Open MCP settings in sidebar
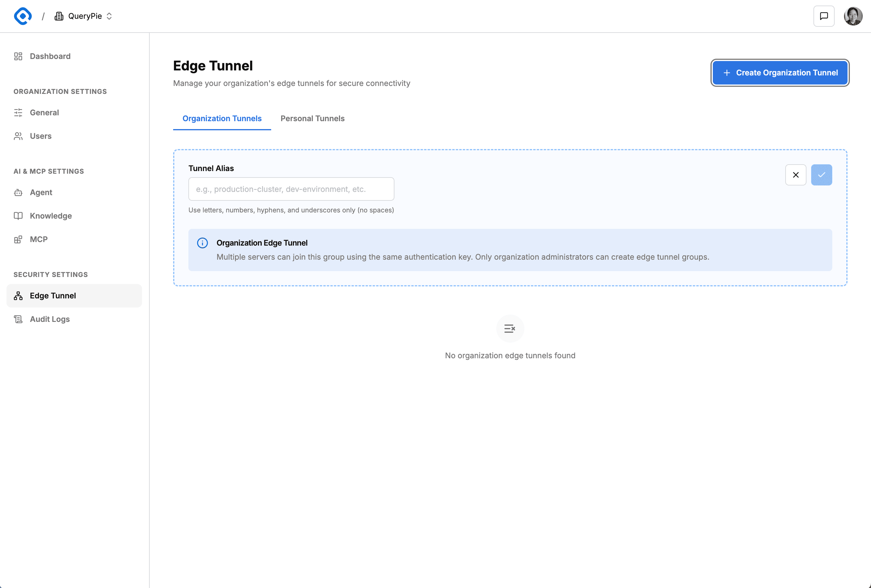Screen dimensions: 871x588 click(x=39, y=239)
